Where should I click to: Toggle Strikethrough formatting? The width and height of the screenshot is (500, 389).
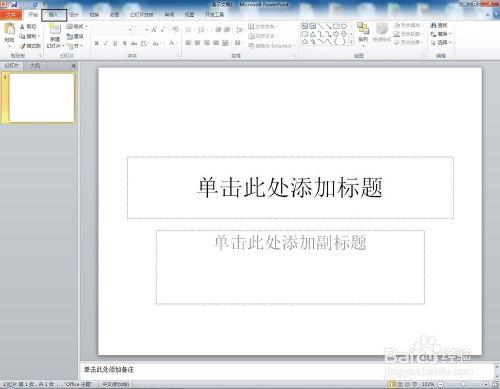[134, 43]
